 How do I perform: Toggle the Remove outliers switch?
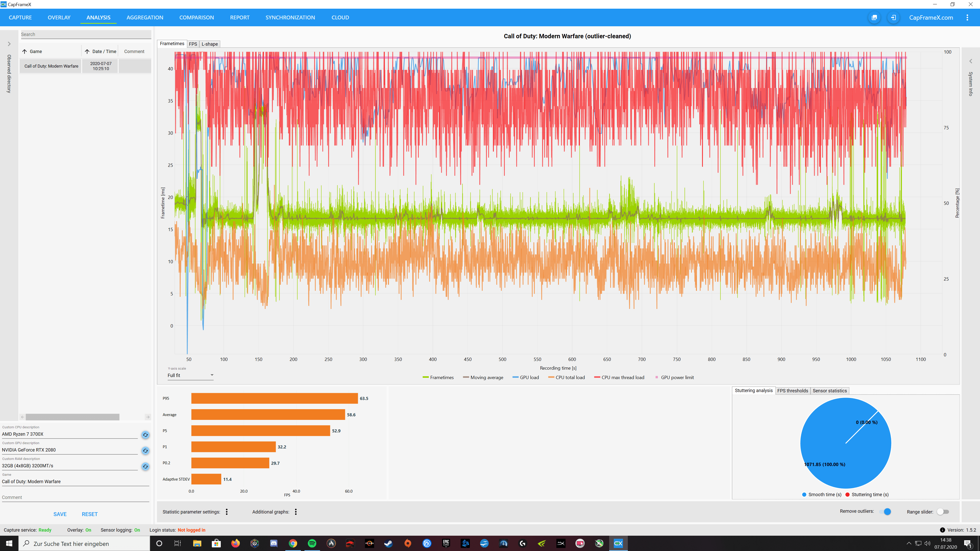pos(885,511)
